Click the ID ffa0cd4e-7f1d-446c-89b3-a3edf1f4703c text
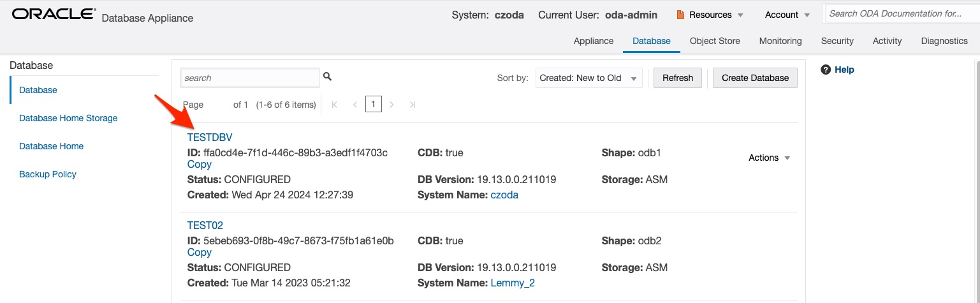 [x=288, y=152]
